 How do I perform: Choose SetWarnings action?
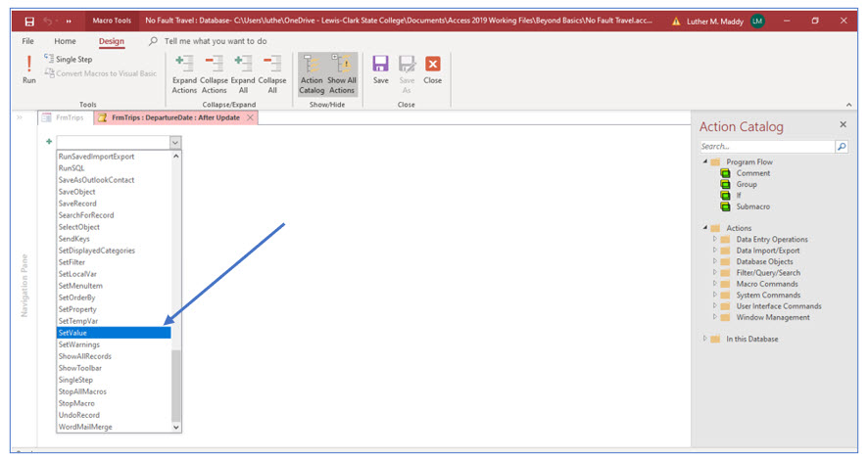pyautogui.click(x=114, y=344)
